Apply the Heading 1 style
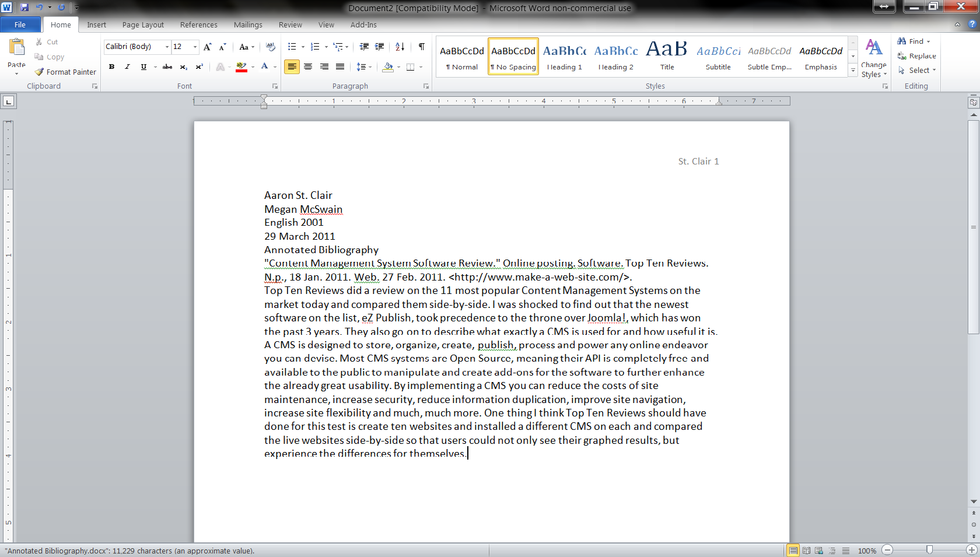This screenshot has height=557, width=980. point(565,57)
